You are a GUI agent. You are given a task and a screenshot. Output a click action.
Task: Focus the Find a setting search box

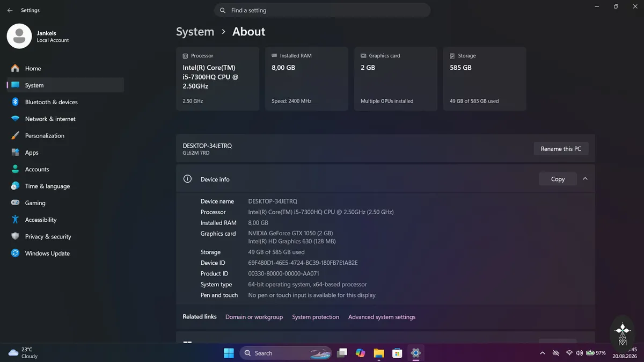point(323,10)
